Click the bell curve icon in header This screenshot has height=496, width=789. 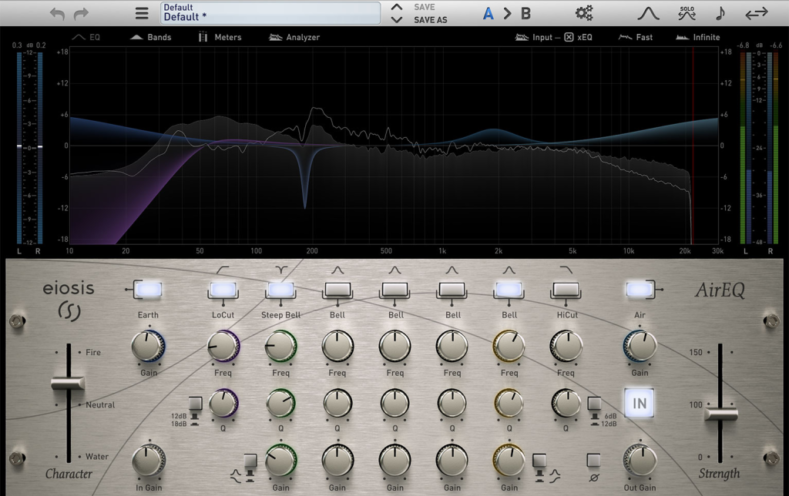(648, 13)
